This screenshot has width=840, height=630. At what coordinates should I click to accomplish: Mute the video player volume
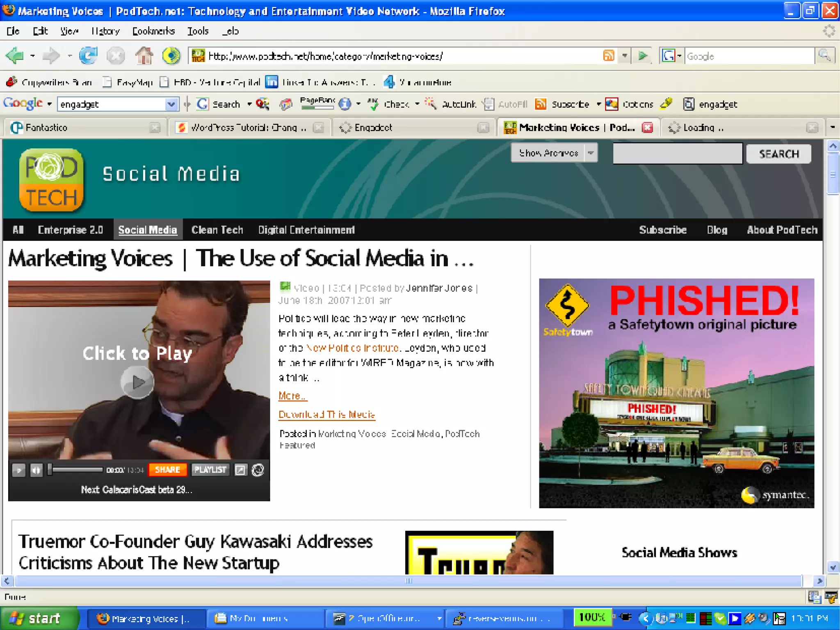coord(37,470)
